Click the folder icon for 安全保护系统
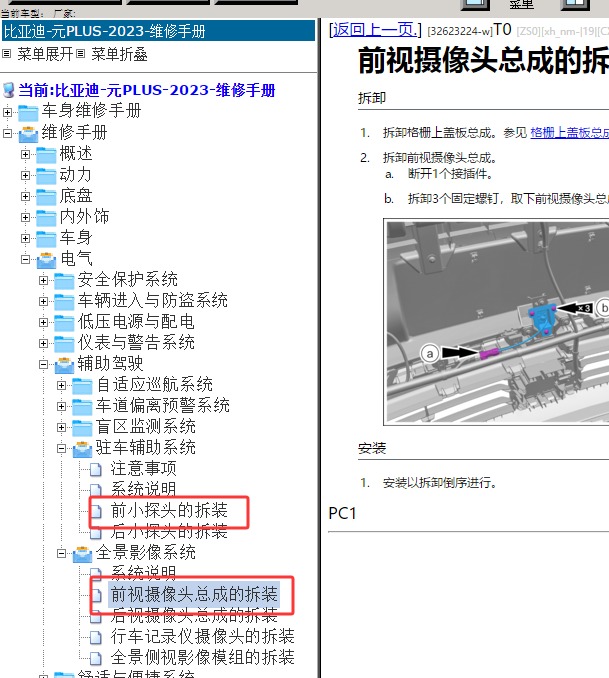Screen dimensions: 609x678 (x=64, y=281)
